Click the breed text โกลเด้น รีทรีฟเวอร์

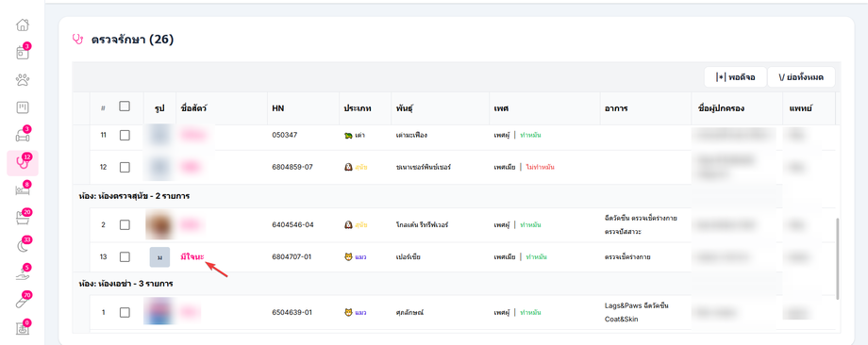click(423, 225)
